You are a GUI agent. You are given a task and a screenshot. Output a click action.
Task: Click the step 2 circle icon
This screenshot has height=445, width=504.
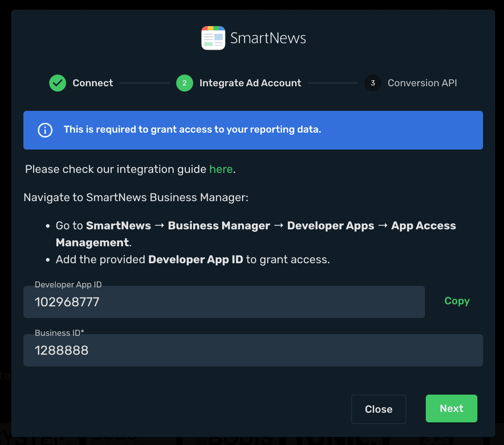tap(185, 83)
